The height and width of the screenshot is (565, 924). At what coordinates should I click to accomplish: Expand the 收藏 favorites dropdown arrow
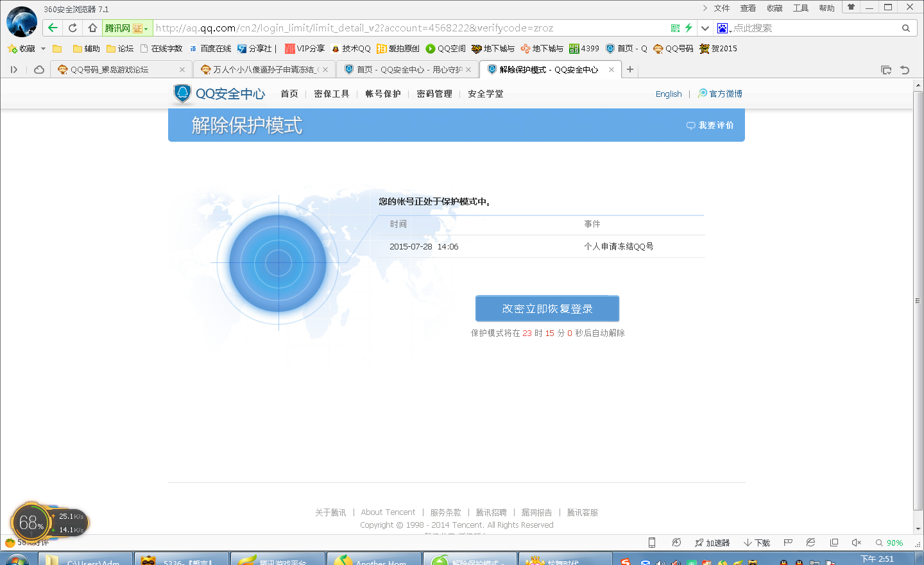point(43,49)
